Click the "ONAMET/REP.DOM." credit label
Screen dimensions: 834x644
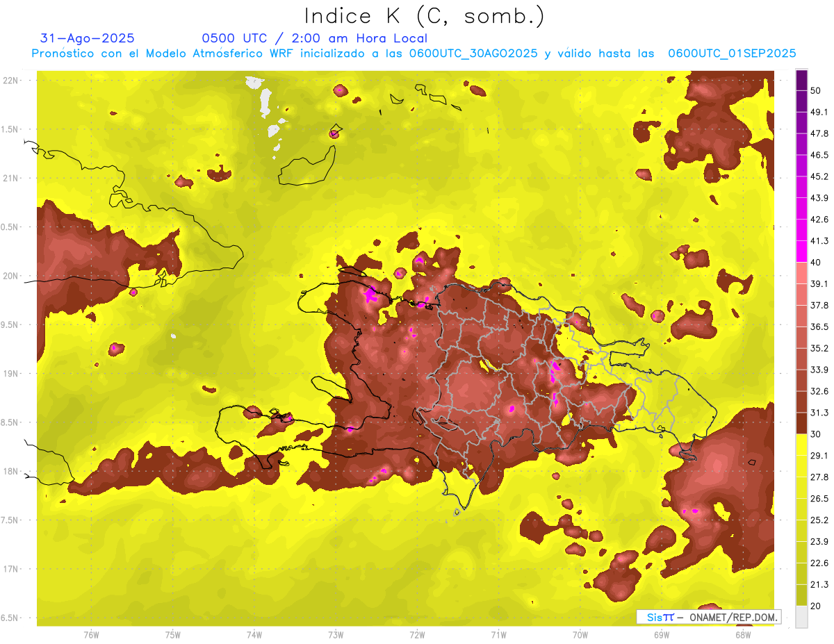coord(733,617)
